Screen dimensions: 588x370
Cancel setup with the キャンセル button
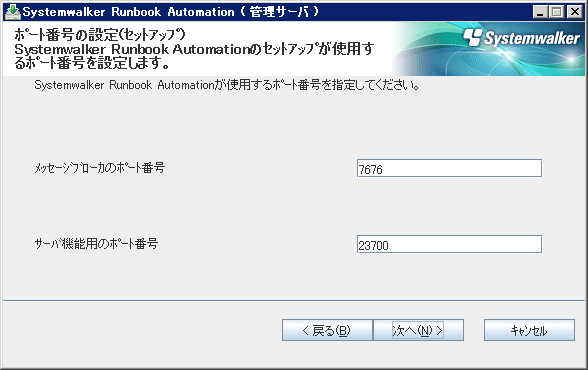529,330
